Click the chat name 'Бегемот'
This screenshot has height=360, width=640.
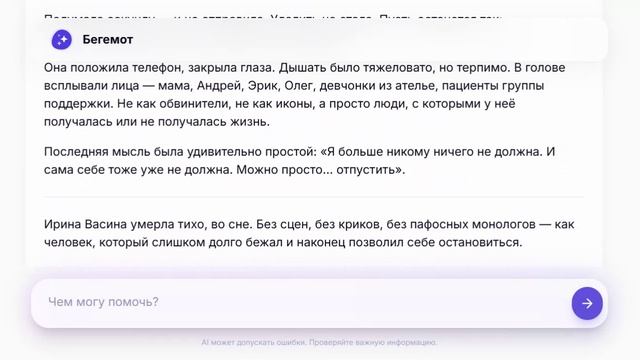(108, 40)
